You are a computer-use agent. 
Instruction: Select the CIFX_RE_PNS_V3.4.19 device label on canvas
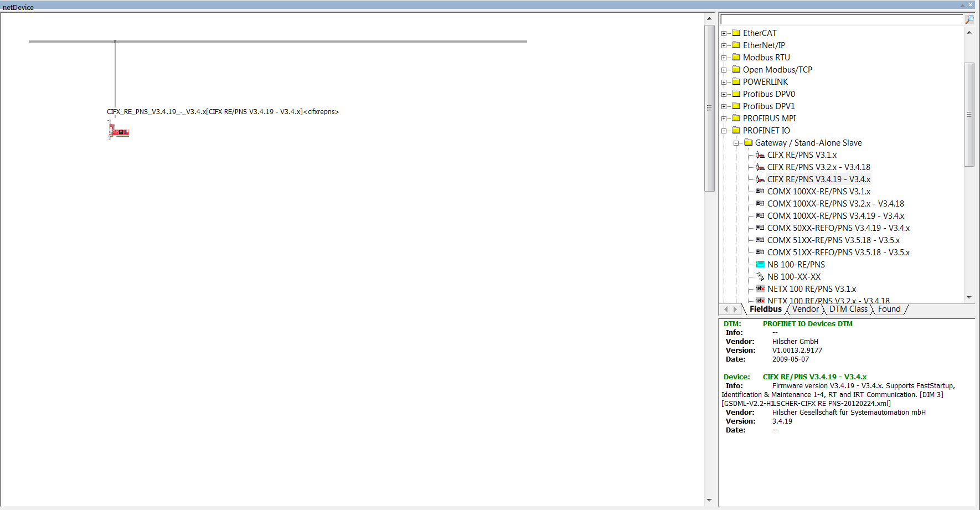point(223,112)
